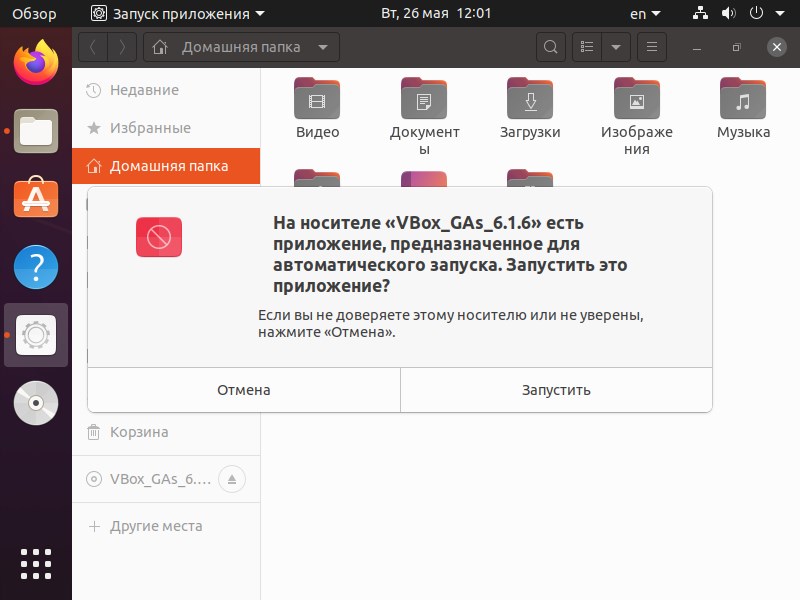Click the Запустить button in dialog
The width and height of the screenshot is (800, 600).
pos(556,390)
